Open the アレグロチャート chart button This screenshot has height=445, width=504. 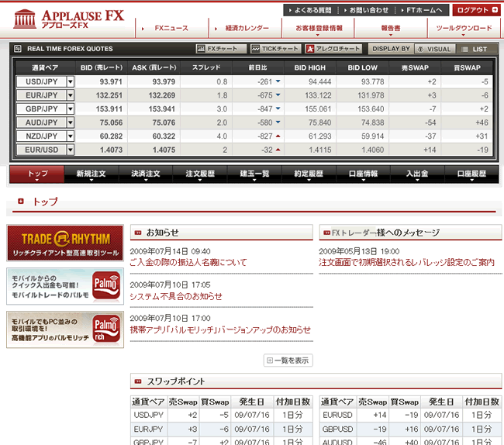[333, 49]
